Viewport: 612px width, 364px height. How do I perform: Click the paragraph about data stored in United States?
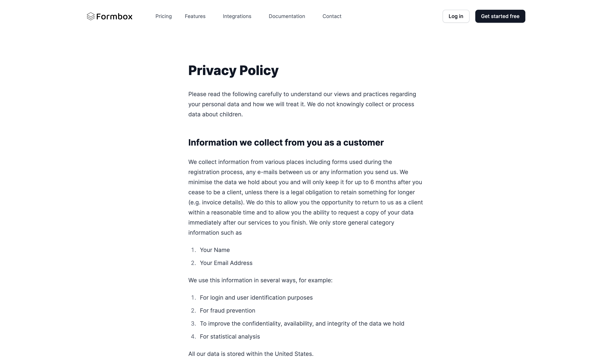[x=250, y=354]
